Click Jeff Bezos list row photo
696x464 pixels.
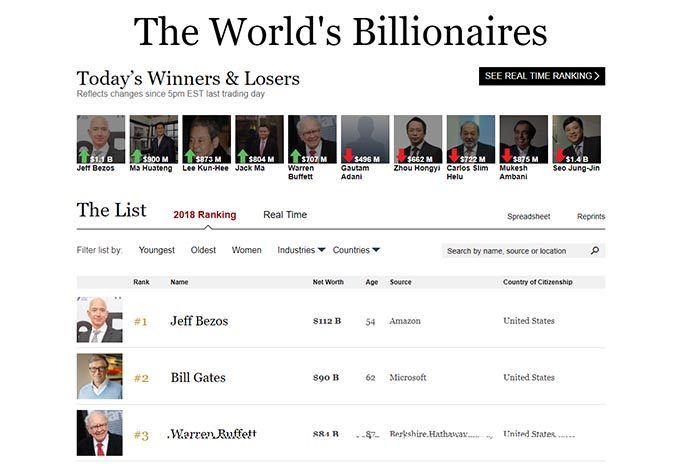[x=100, y=321]
